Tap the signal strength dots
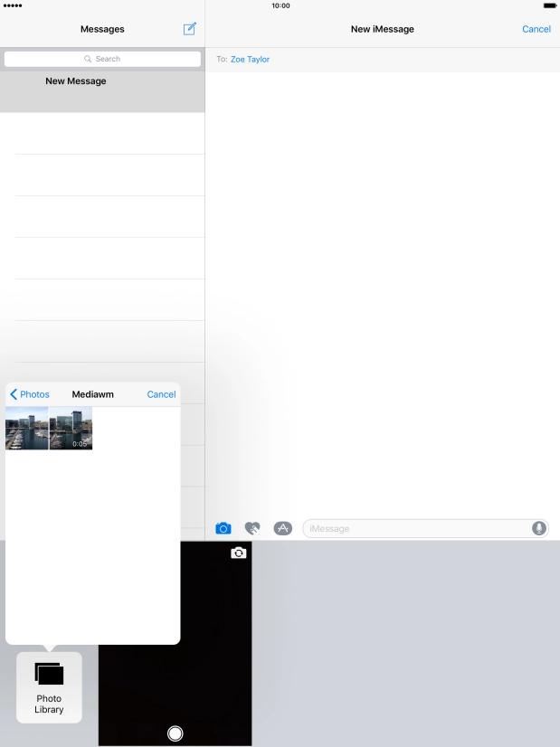This screenshot has width=560, height=747. click(13, 5)
